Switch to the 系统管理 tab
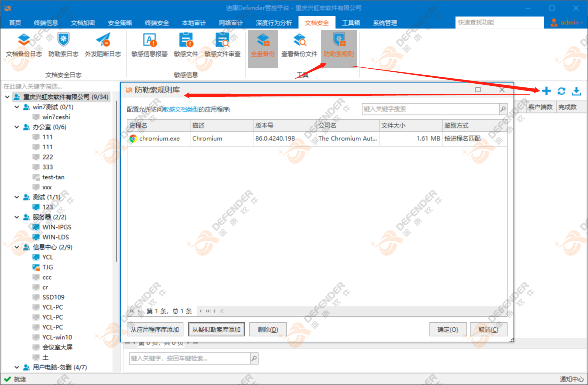Screen dimensions: 588x385 pos(385,23)
